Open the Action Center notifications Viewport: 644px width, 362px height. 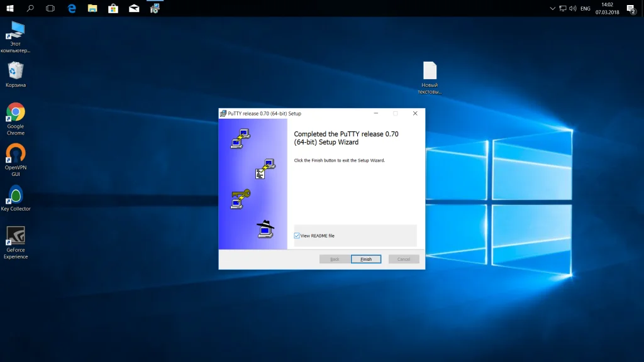coord(631,8)
